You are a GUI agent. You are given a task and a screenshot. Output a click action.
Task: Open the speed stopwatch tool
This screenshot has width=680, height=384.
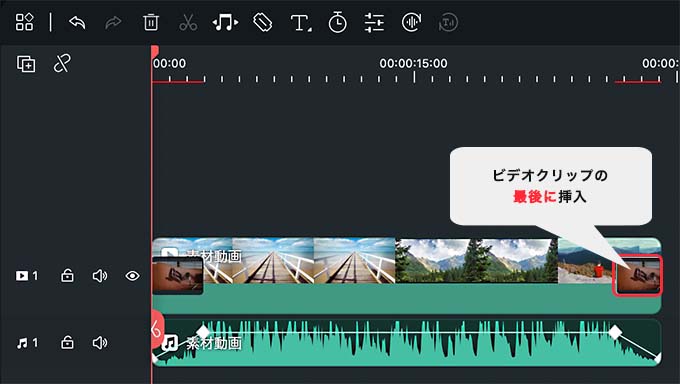point(337,22)
